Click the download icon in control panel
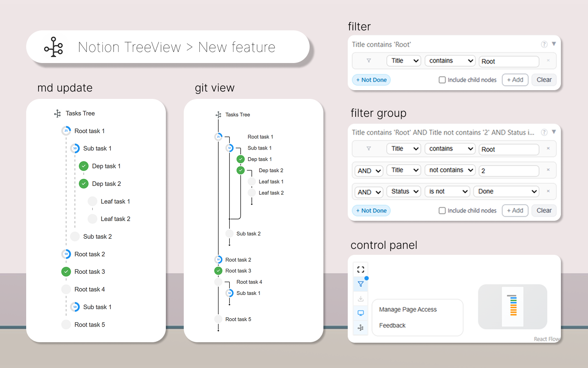This screenshot has height=368, width=588. pyautogui.click(x=361, y=299)
